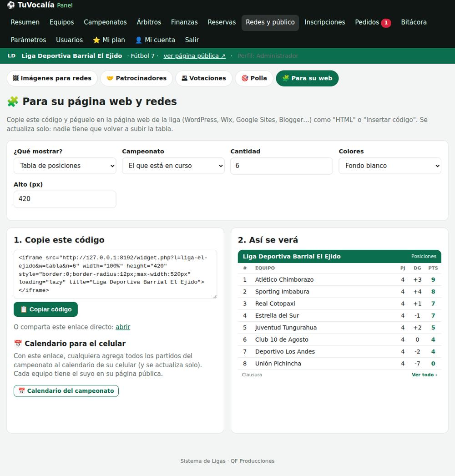Screen dimensions: 455x476
Task: Open the Usuarios page
Action: 69,40
